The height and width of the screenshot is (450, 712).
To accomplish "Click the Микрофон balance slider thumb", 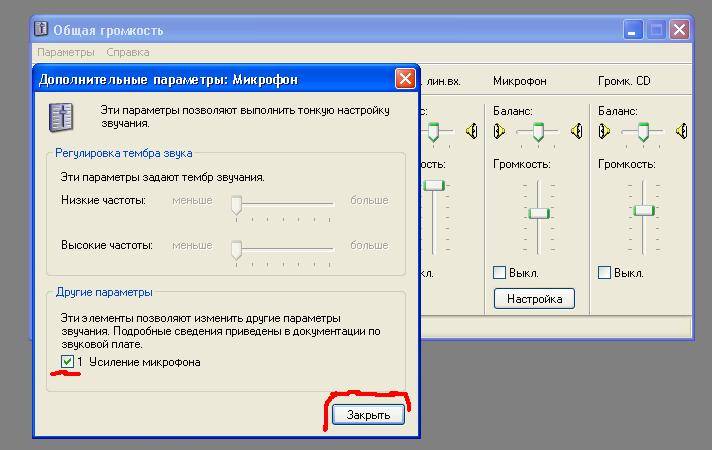I will [x=539, y=132].
